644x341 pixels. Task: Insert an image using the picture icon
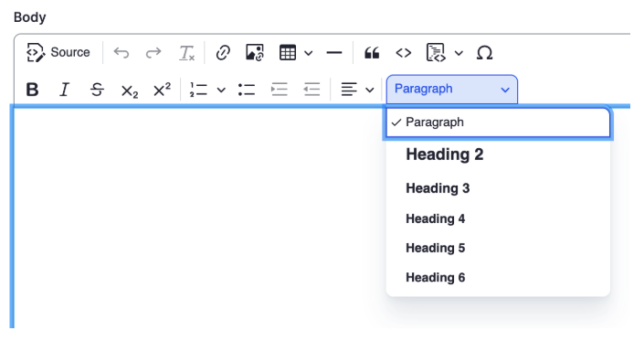[255, 53]
